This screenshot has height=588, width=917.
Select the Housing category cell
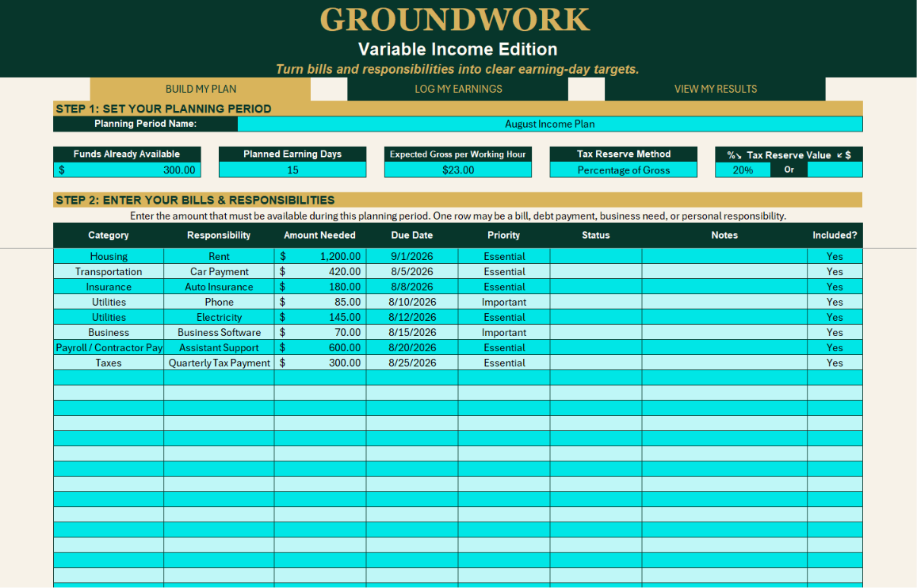tap(109, 256)
